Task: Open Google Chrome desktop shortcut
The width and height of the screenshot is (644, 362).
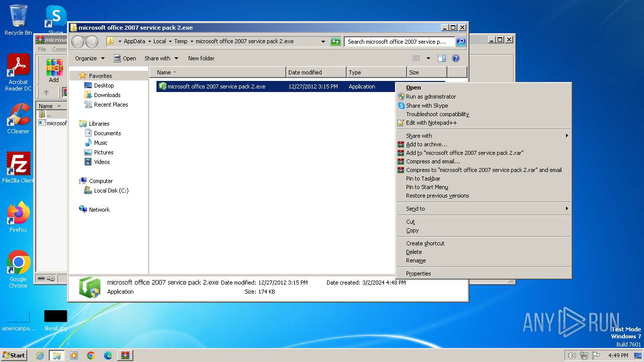Action: 18,269
